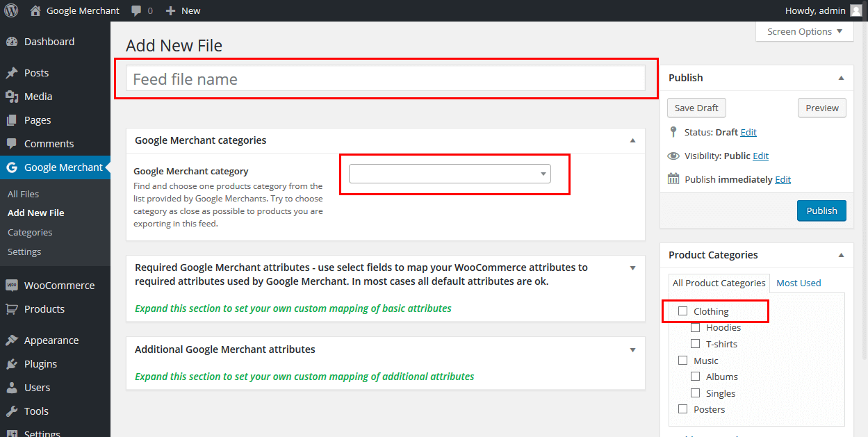Select the Posters category checkbox
868x437 pixels.
point(682,409)
